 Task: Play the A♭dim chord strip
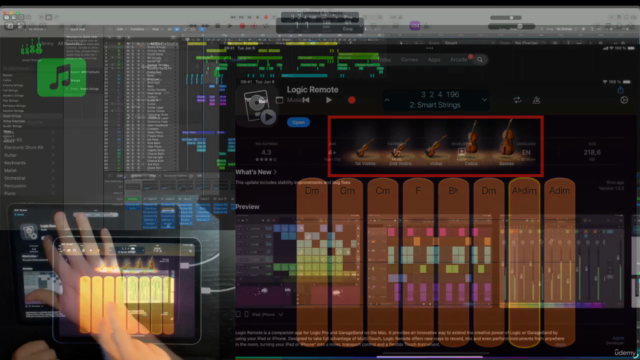524,262
